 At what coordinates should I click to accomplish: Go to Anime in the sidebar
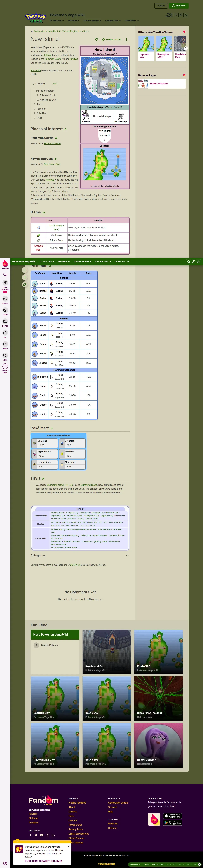5,311
